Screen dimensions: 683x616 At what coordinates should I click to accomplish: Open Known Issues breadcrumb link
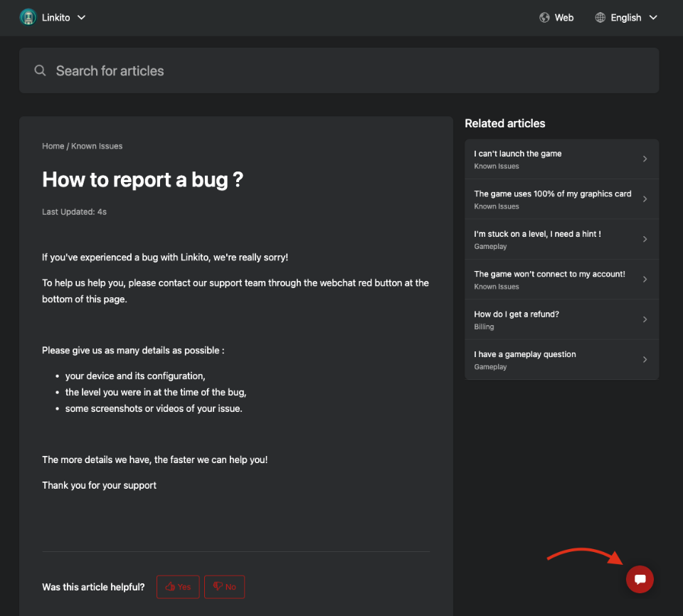[x=97, y=146]
